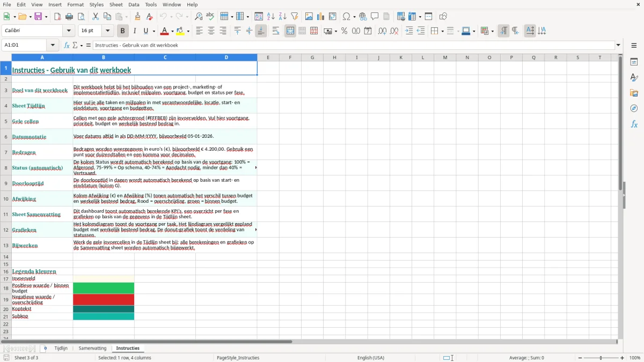This screenshot has width=644, height=362.
Task: Expand the formula bar input line
Action: pyautogui.click(x=618, y=45)
